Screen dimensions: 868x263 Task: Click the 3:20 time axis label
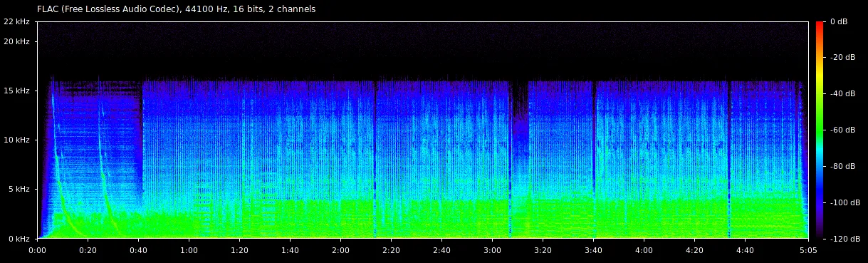point(543,250)
